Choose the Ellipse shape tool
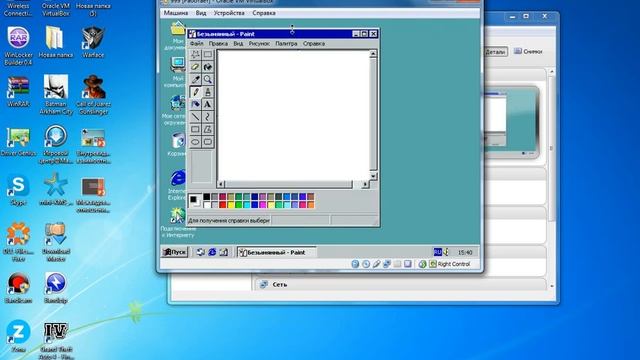The image size is (640, 360). [195, 142]
